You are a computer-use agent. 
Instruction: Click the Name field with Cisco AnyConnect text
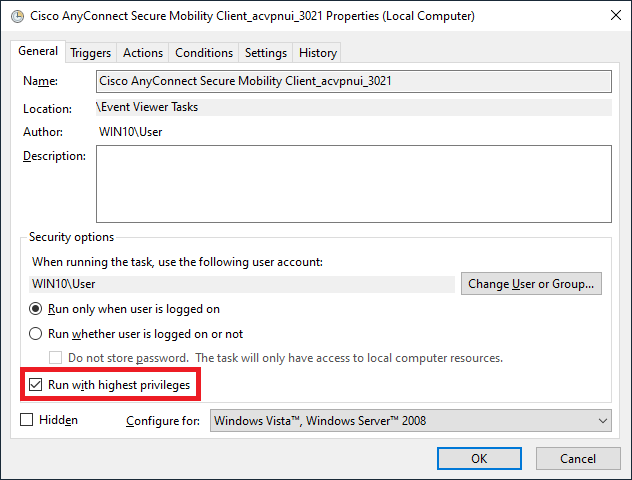(353, 81)
